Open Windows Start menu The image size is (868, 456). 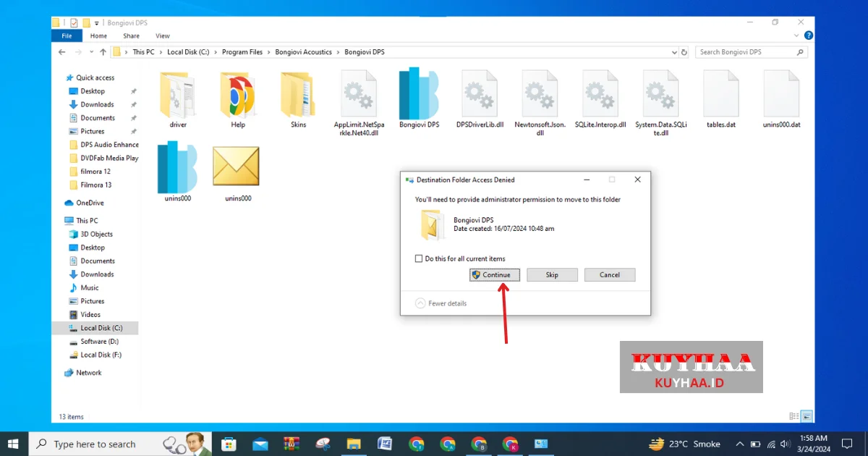(x=14, y=444)
